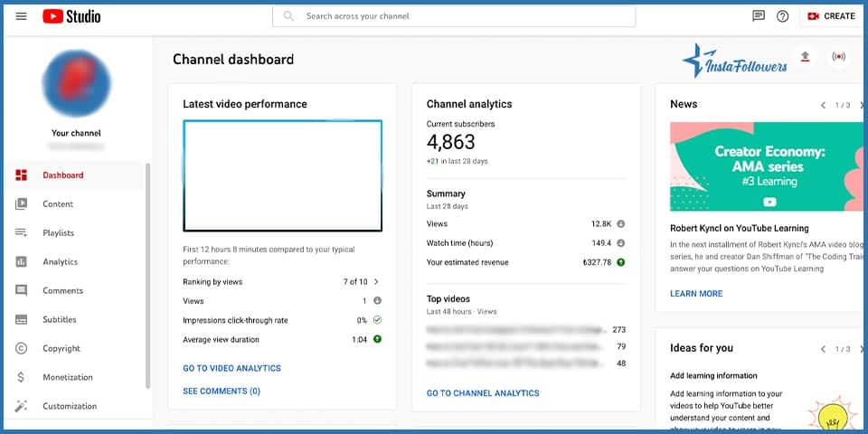Click the sidebar vertical scrollbar

coord(147,276)
